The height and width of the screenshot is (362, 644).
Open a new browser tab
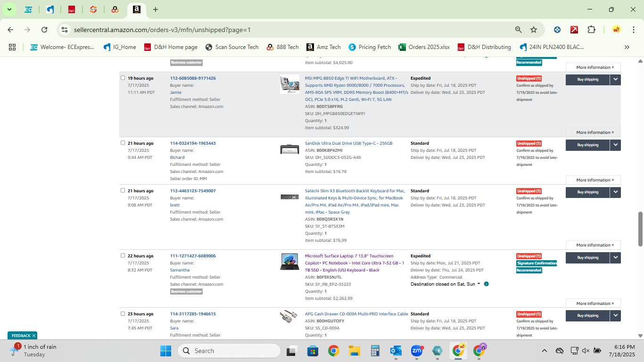coord(155,9)
